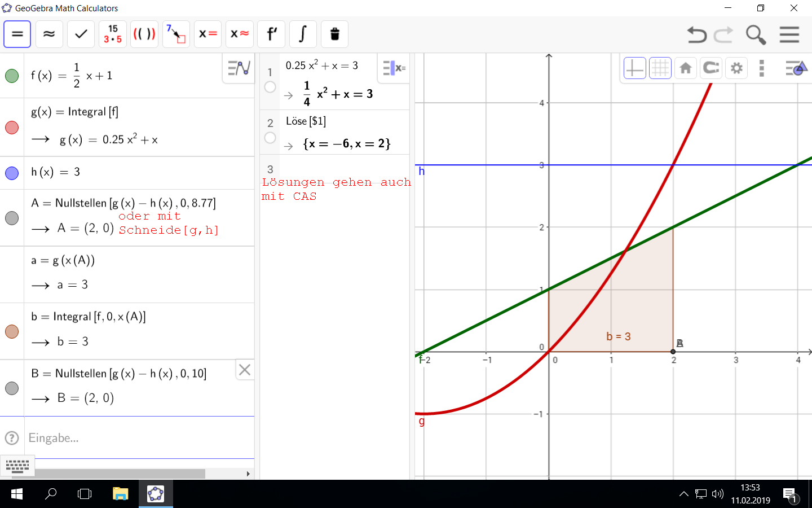
Task: Select the Integral tool
Action: (x=303, y=34)
